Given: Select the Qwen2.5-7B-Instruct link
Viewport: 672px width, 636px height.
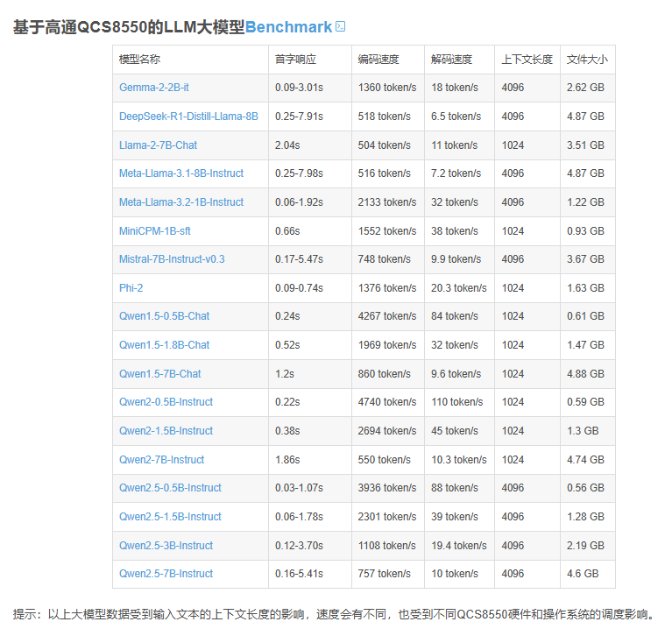Looking at the screenshot, I should [x=166, y=574].
